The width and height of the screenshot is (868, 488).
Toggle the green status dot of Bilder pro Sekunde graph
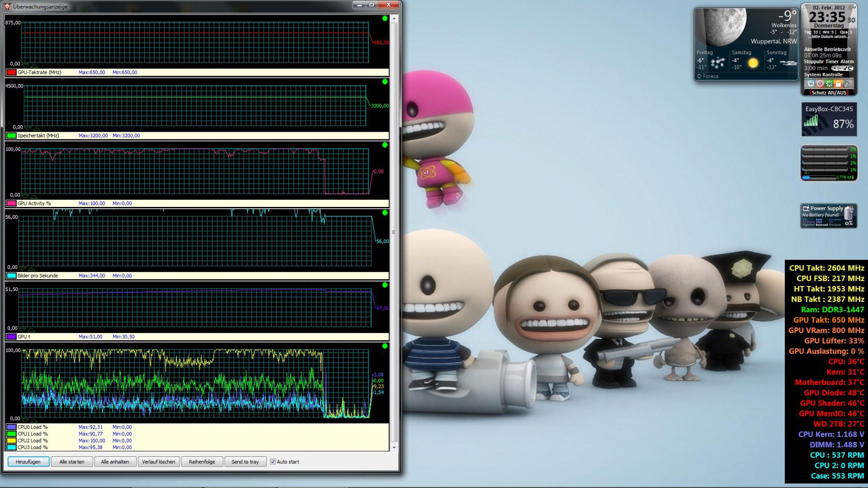point(385,213)
